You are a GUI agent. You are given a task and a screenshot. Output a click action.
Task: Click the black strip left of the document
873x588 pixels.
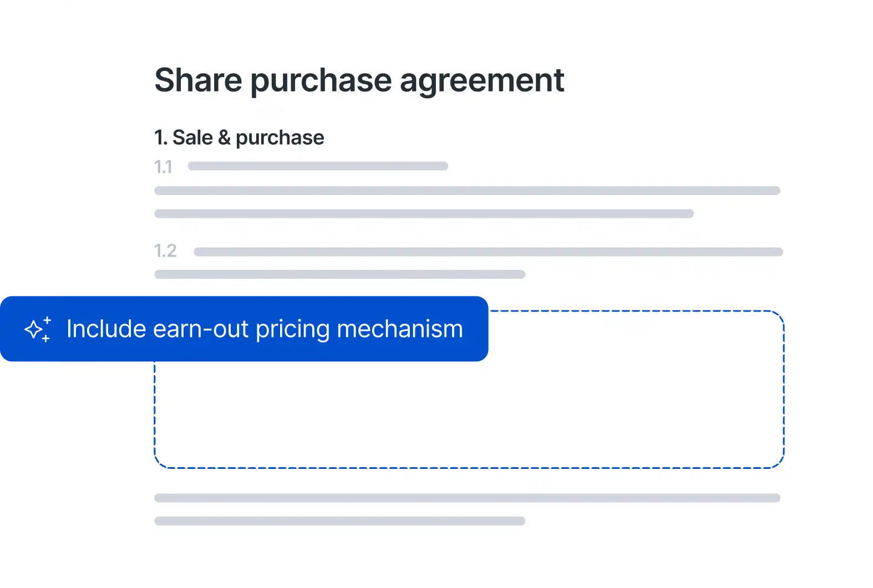coord(28,166)
